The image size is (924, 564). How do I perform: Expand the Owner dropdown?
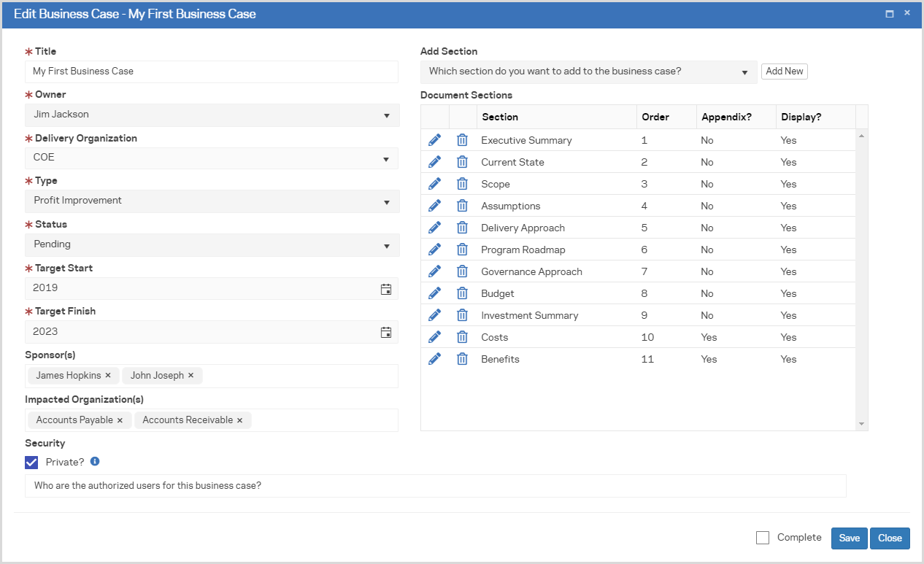point(386,115)
